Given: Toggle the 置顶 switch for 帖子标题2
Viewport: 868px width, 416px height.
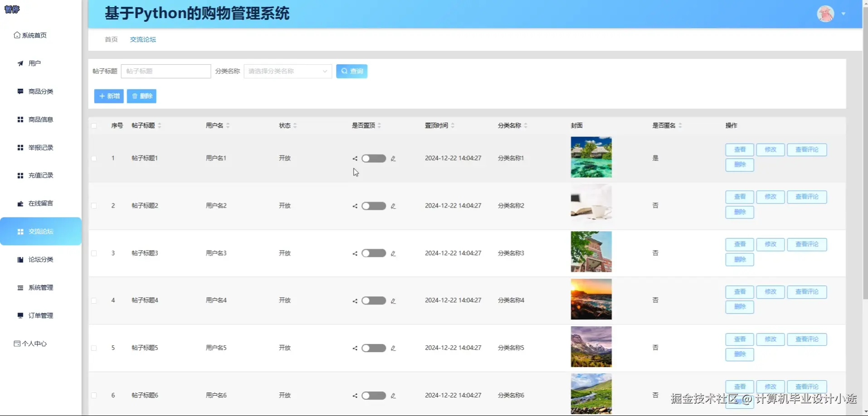Looking at the screenshot, I should pyautogui.click(x=374, y=206).
